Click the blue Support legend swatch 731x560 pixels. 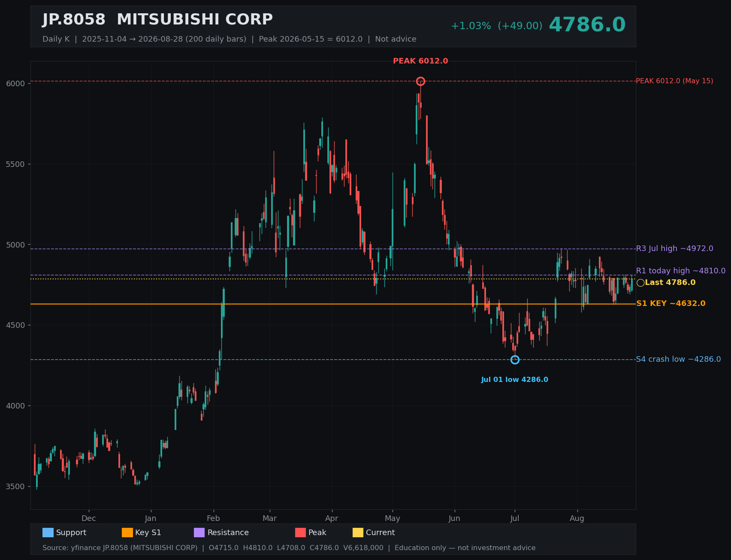pos(48,533)
